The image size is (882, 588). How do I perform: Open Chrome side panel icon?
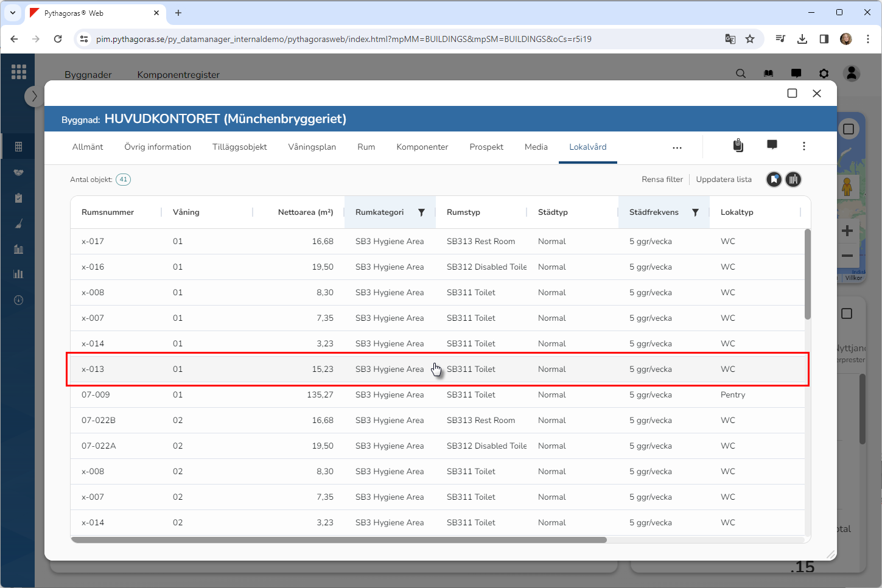(x=824, y=39)
